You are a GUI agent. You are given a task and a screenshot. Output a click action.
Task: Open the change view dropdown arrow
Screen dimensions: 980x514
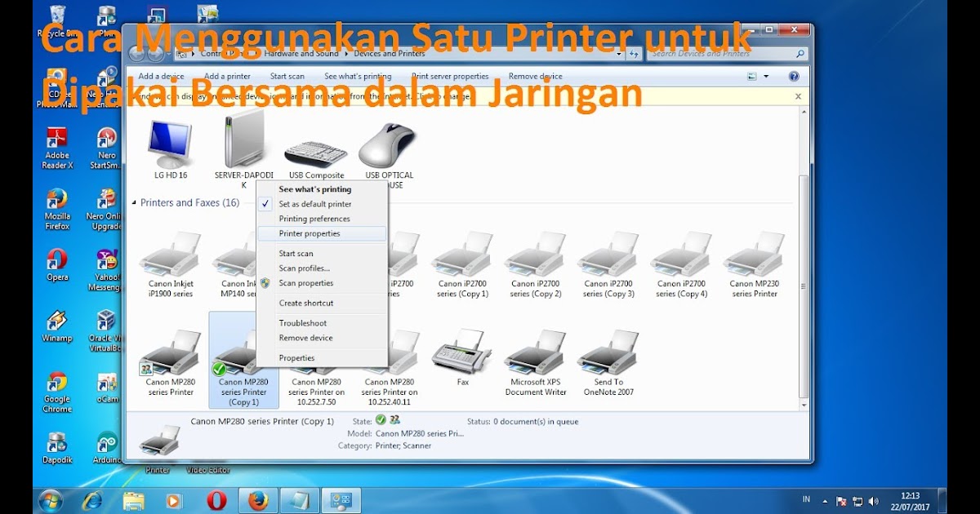click(x=766, y=77)
